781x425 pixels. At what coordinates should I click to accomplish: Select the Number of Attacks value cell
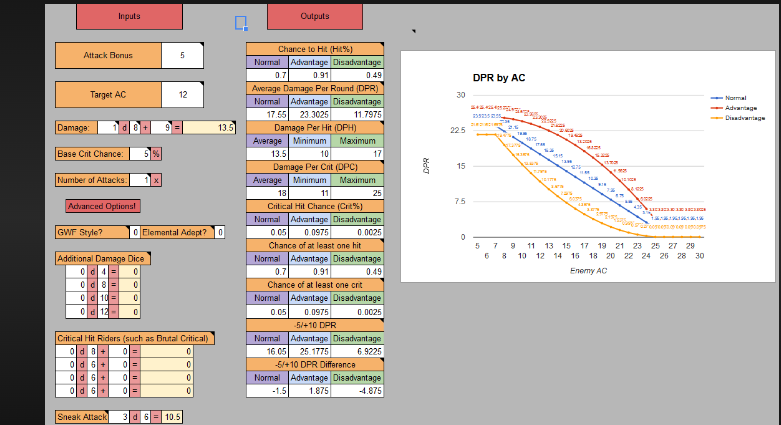click(146, 179)
